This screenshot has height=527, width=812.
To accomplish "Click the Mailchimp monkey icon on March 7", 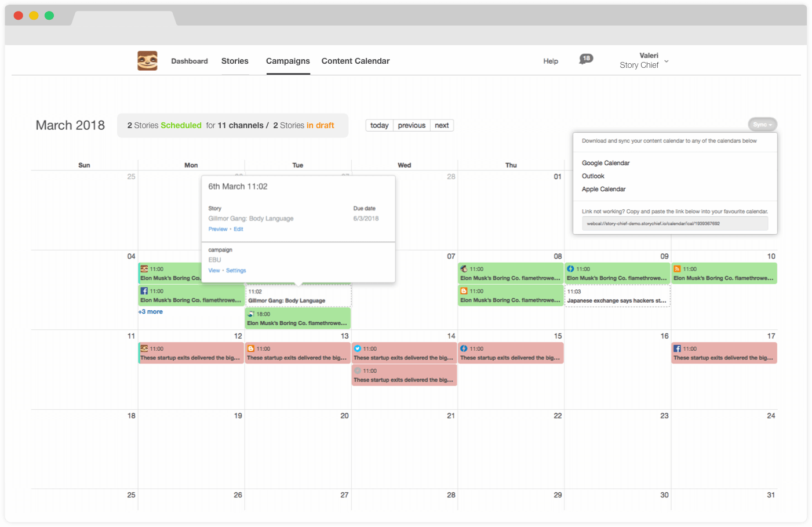I will tap(464, 268).
